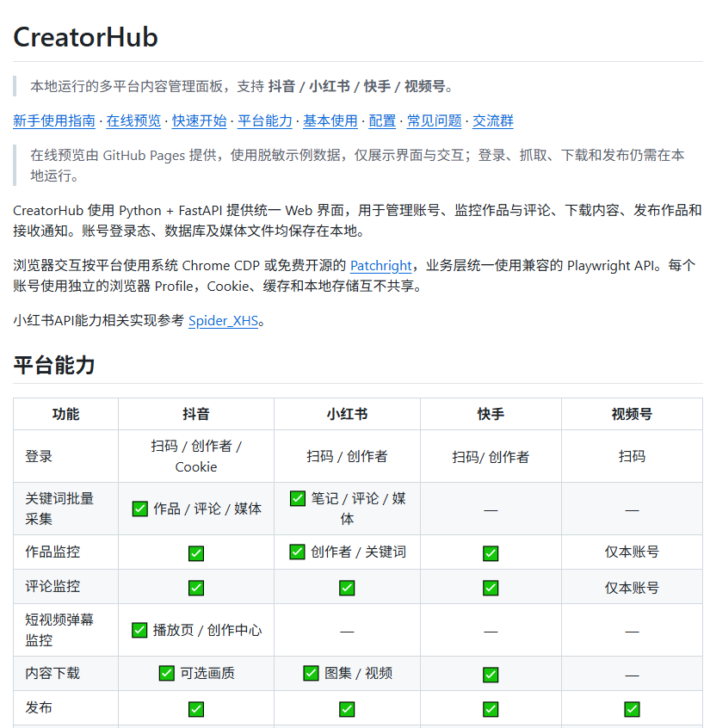
Task: Click the 快手 check mark in 发布 row
Action: tap(491, 709)
